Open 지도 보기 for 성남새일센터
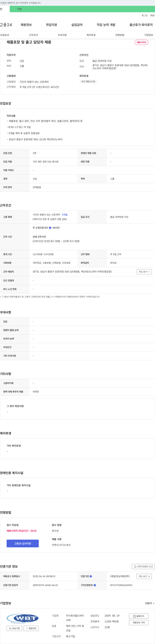The height and width of the screenshot is (644, 155). (144, 576)
